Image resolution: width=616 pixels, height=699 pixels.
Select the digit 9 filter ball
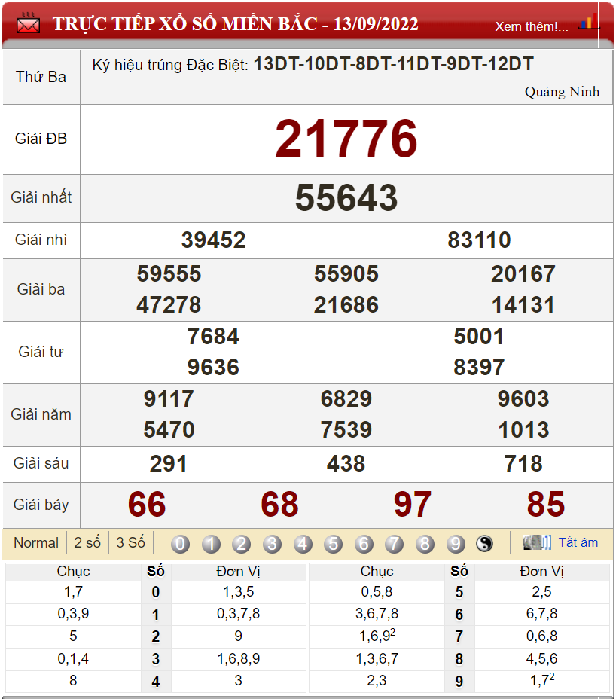coord(456,544)
